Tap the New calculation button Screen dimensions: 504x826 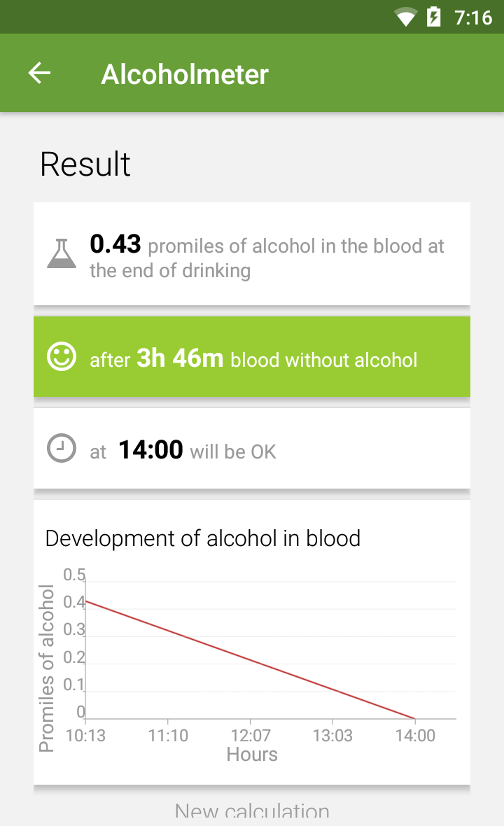click(x=252, y=812)
